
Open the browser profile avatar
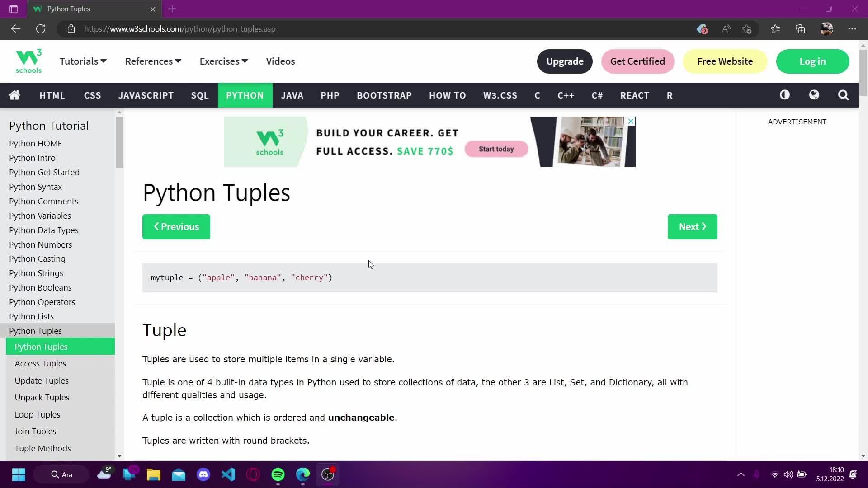pos(827,29)
